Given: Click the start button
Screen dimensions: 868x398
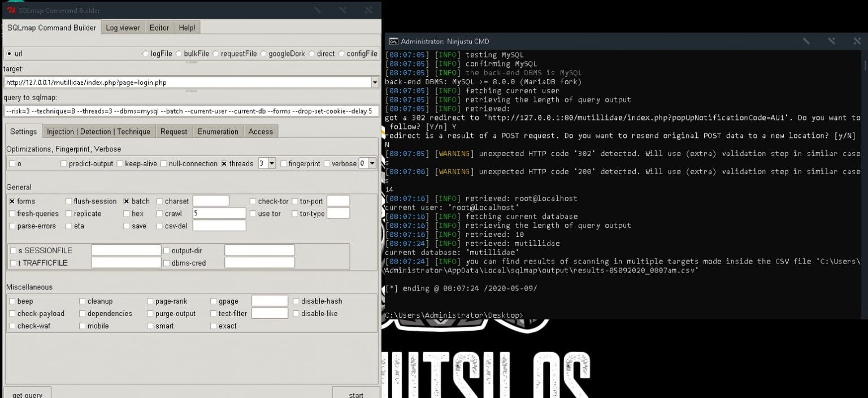Looking at the screenshot, I should [x=355, y=394].
